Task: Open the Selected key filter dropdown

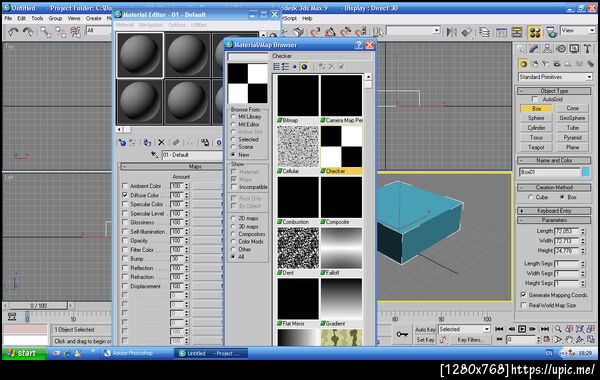Action: pos(464,329)
